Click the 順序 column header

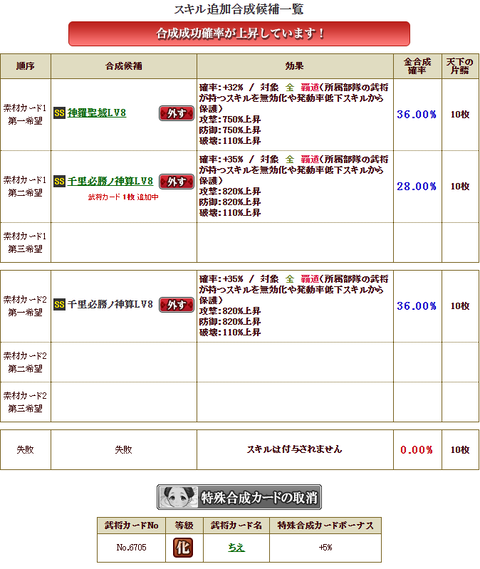[x=25, y=66]
